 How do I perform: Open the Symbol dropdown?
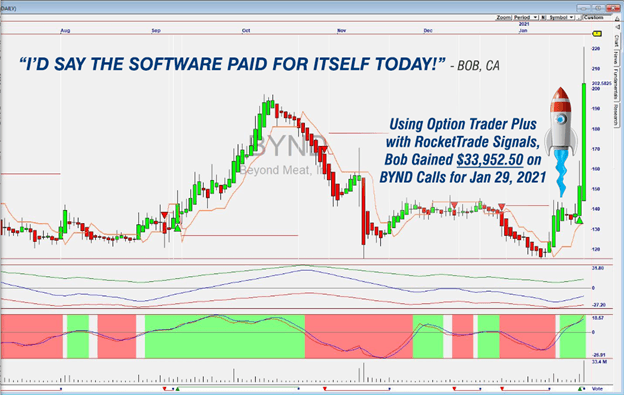[561, 18]
